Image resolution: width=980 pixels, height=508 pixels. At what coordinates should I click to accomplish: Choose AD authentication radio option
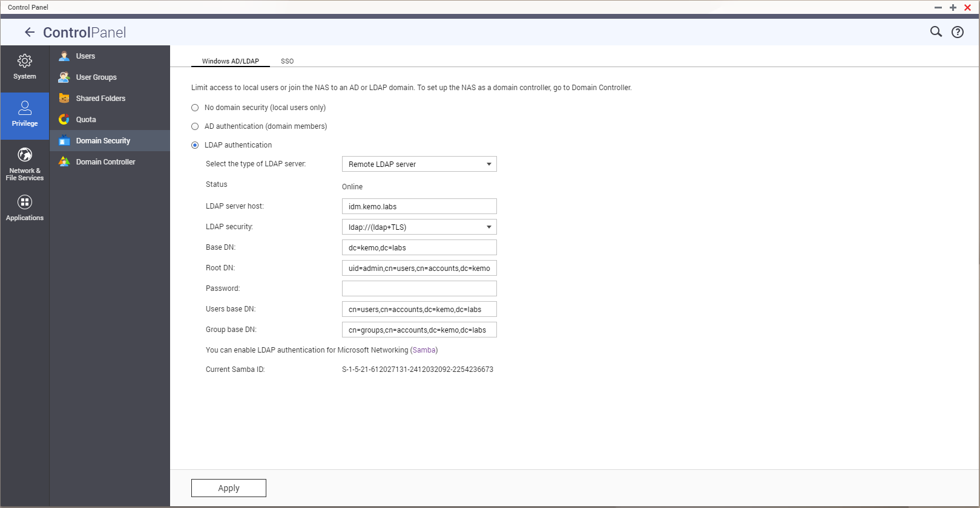coord(195,126)
